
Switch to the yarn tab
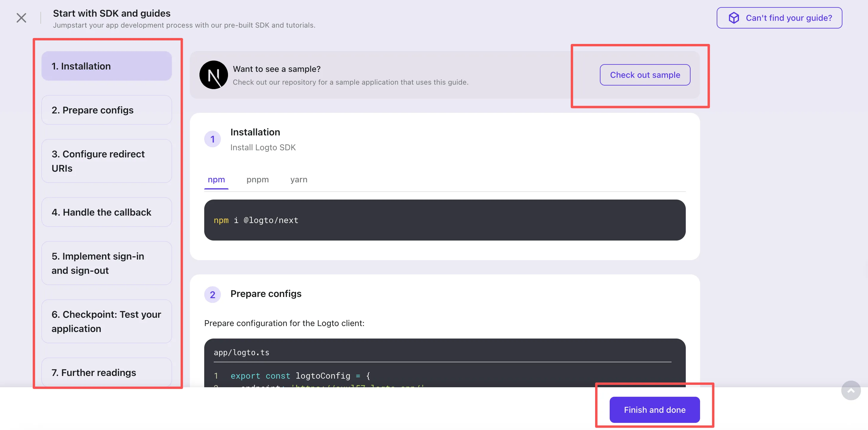pyautogui.click(x=298, y=179)
